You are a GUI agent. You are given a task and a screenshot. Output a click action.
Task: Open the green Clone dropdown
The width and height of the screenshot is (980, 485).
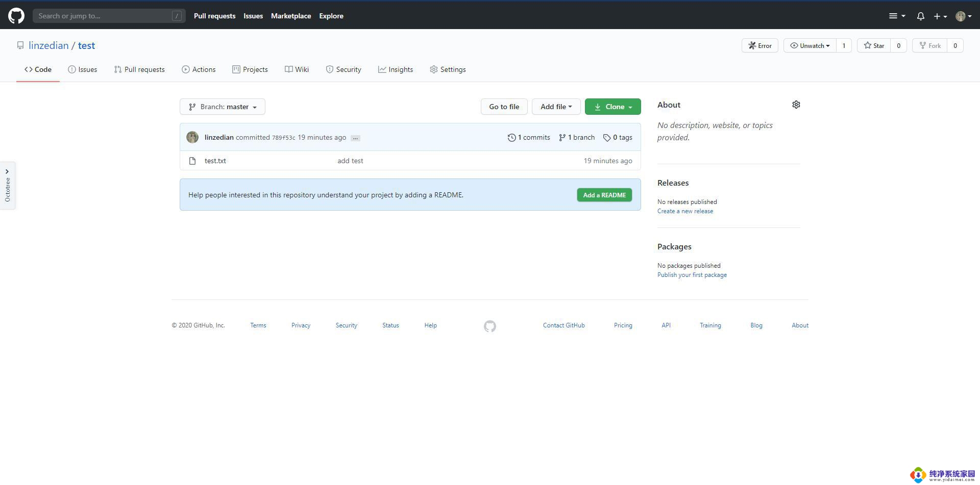(612, 107)
